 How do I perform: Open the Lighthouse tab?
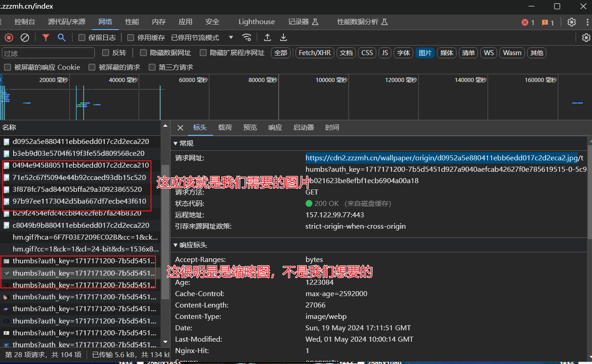pos(257,22)
